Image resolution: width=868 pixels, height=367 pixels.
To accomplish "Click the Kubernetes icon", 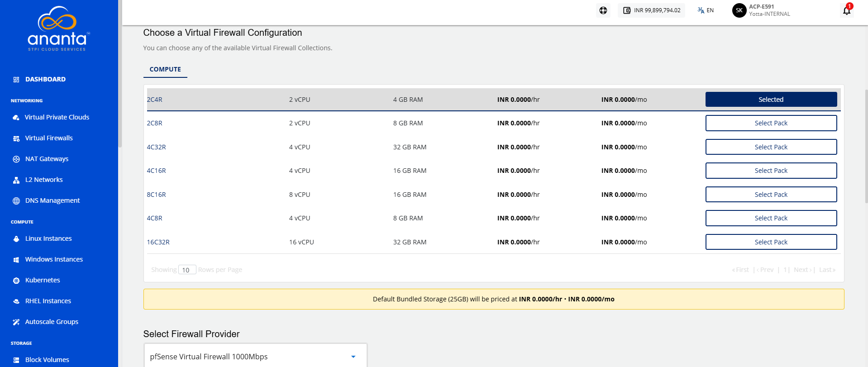I will pyautogui.click(x=16, y=281).
